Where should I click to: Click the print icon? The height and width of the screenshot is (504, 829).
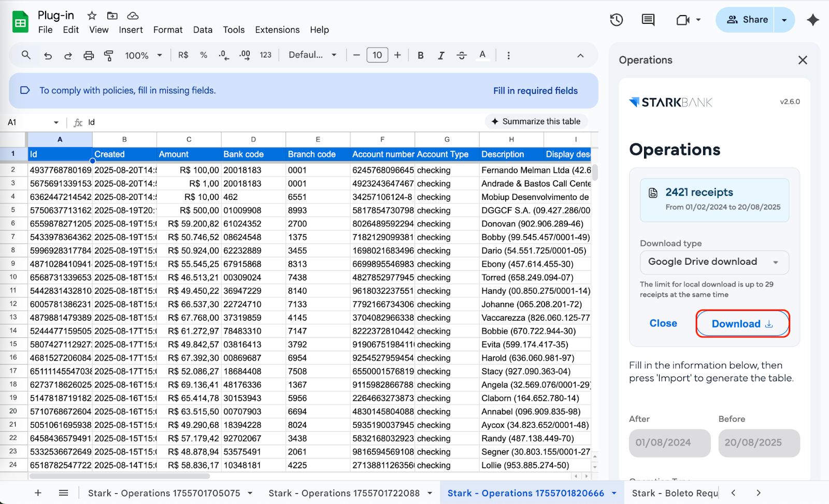point(89,55)
